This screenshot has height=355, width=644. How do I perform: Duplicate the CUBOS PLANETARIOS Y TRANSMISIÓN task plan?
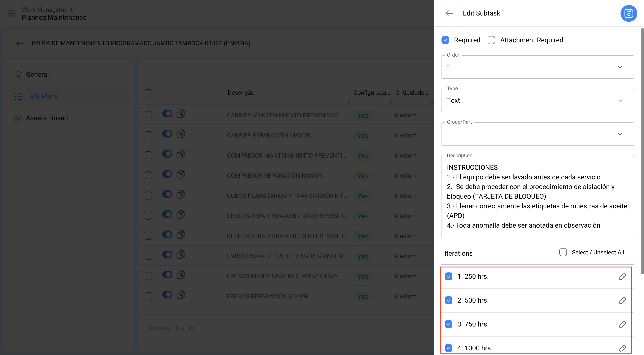tap(181, 194)
